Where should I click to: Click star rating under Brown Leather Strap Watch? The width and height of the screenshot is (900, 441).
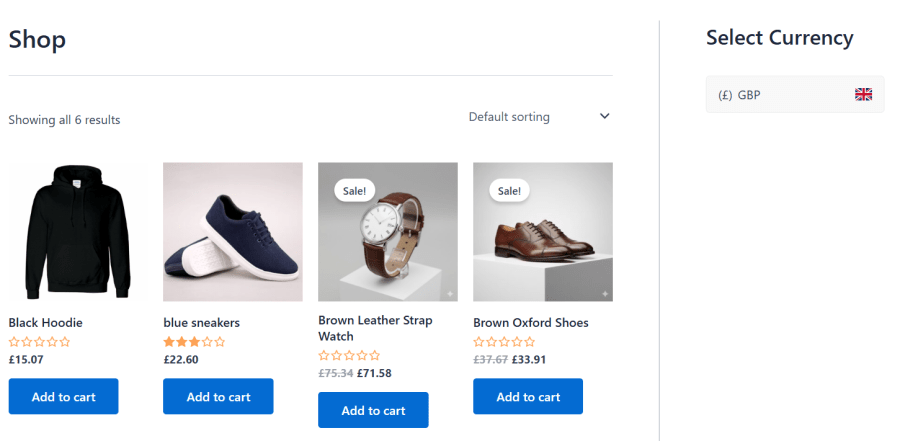[349, 355]
